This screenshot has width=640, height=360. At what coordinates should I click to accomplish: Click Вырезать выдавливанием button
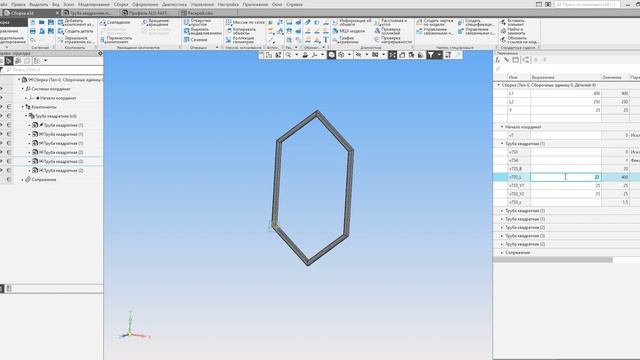(x=202, y=31)
